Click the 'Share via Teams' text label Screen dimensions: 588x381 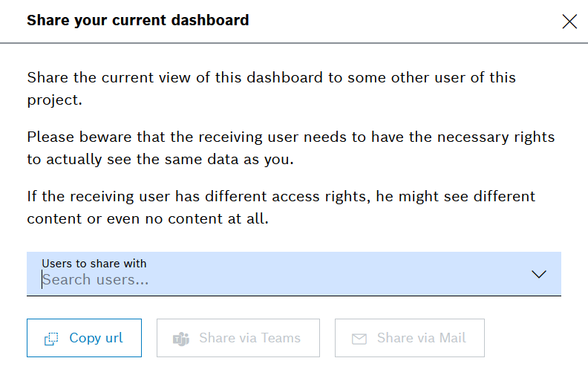(249, 338)
